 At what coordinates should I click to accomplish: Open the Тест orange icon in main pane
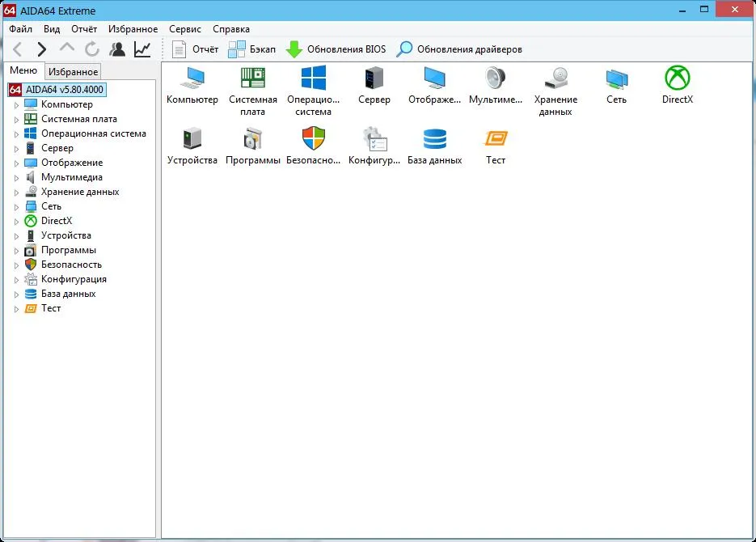coord(496,139)
